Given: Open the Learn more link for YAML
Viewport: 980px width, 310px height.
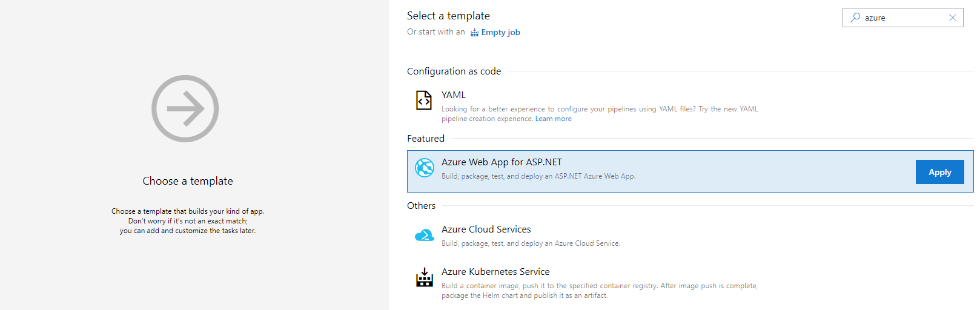Looking at the screenshot, I should coord(553,119).
